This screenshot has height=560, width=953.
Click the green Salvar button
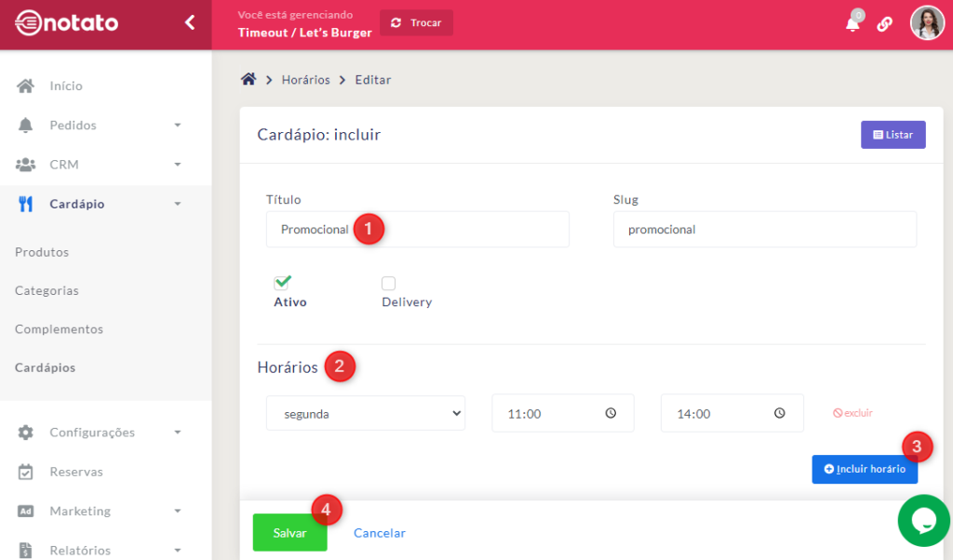(289, 533)
